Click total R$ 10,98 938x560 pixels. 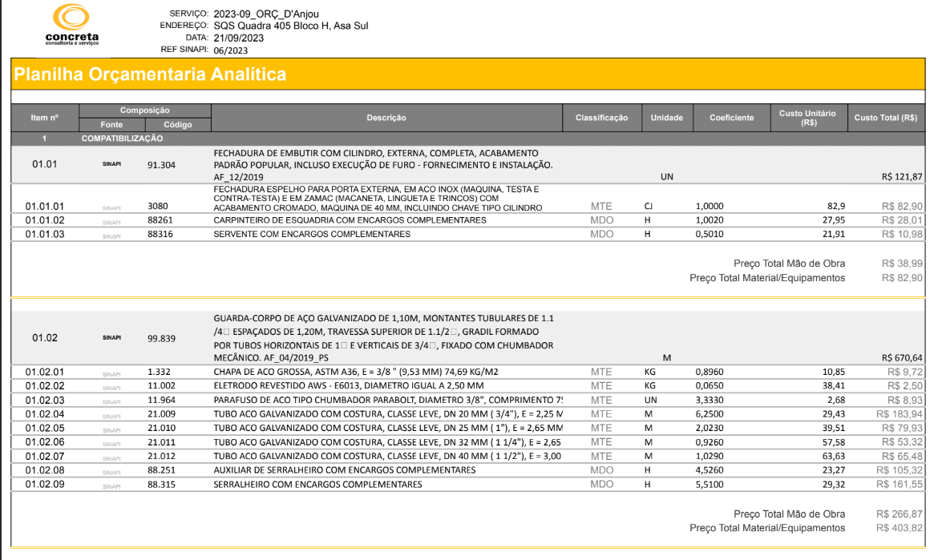pos(902,234)
